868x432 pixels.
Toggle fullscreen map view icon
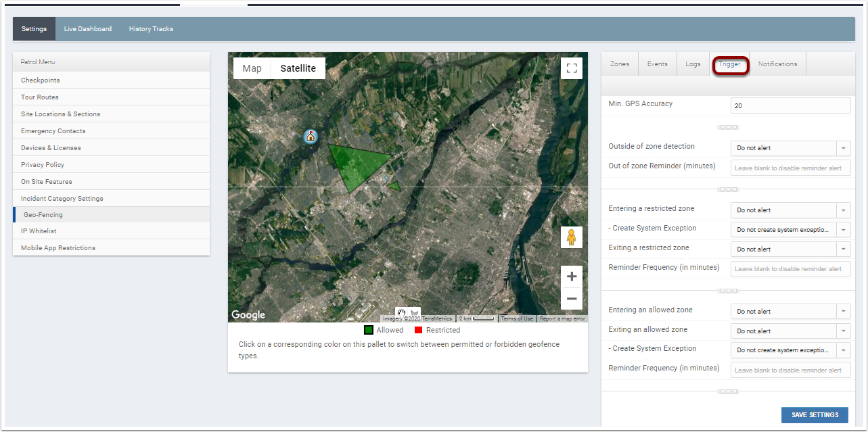tap(572, 68)
